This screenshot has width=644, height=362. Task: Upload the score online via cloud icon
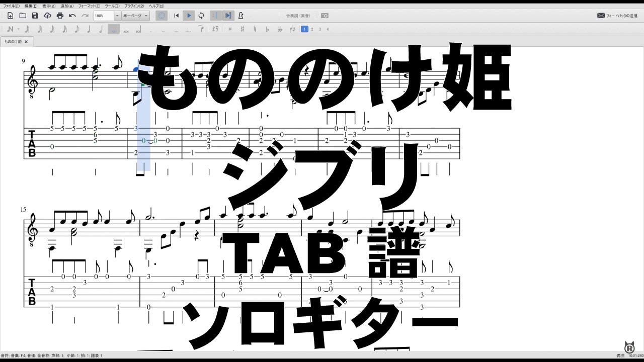point(47,16)
